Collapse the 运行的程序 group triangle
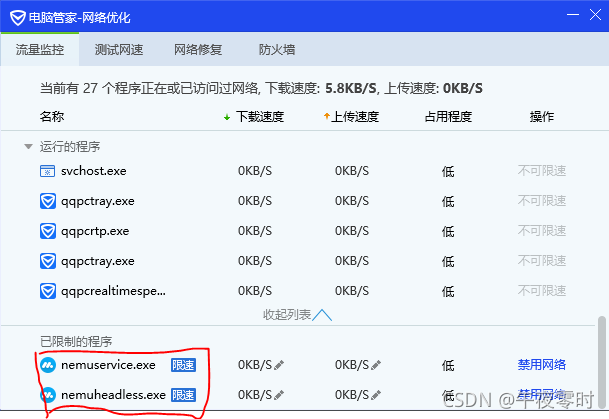Viewport: 609px width, 419px height. coord(28,146)
